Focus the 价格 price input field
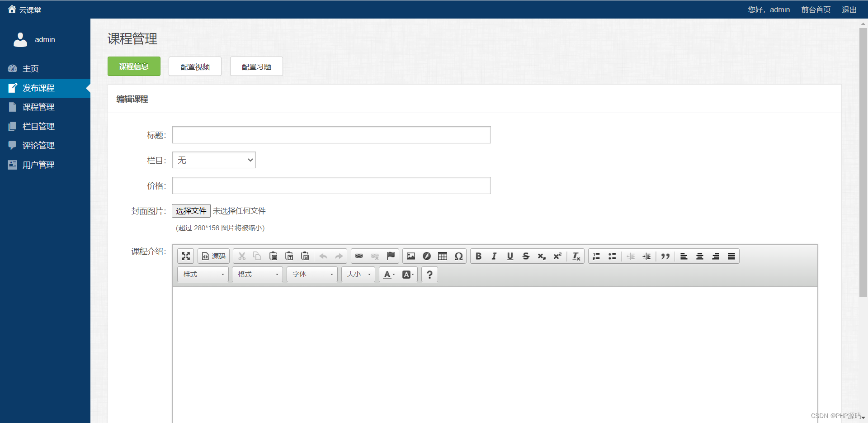This screenshot has width=868, height=423. pos(331,185)
